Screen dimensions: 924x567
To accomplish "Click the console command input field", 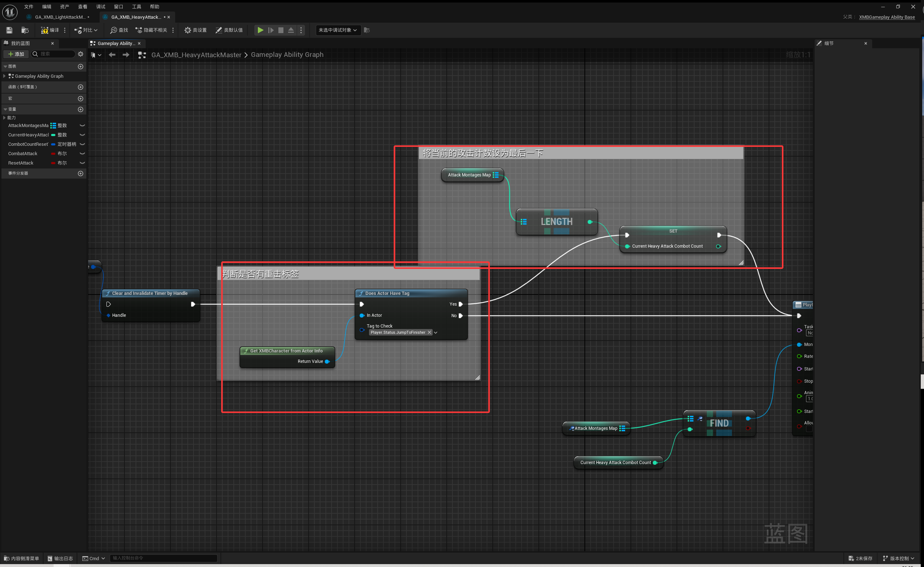I will click(164, 558).
